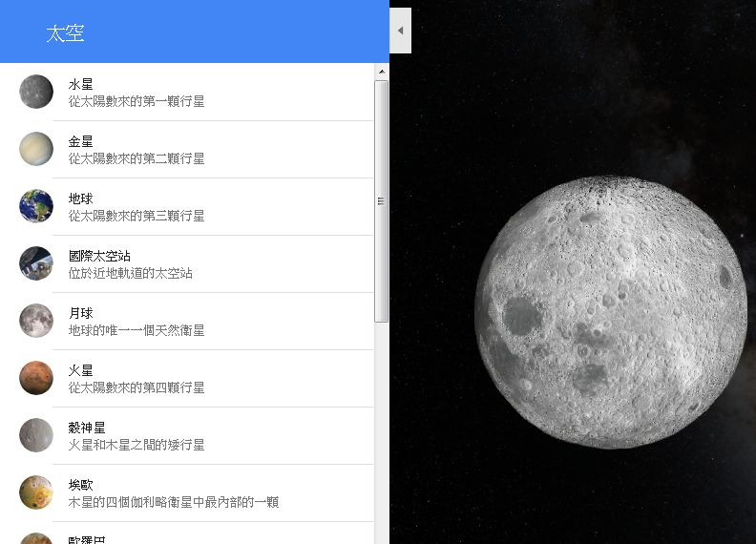Screen dimensions: 756x544
Task: Select the 水星 list entry title
Action: point(80,84)
